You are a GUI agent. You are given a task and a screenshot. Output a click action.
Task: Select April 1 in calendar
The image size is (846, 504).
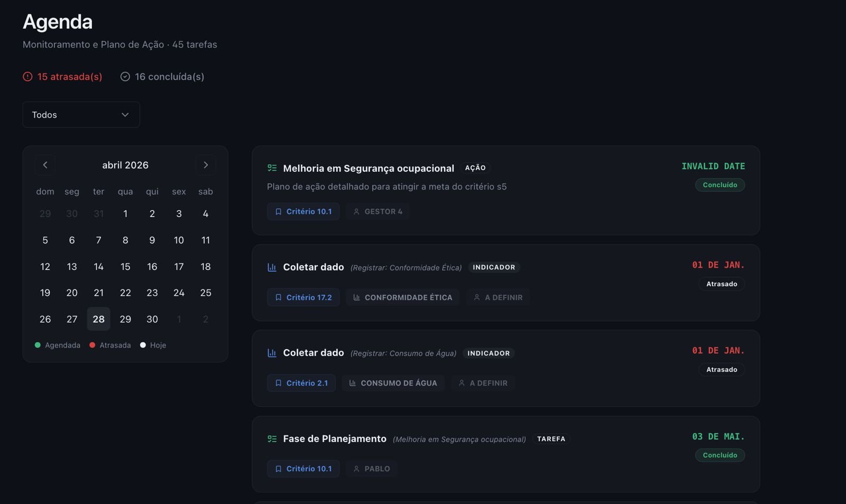click(125, 214)
